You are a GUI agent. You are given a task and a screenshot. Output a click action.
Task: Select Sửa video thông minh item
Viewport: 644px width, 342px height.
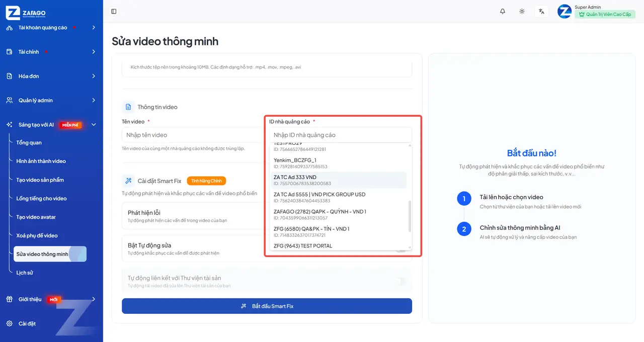50,254
